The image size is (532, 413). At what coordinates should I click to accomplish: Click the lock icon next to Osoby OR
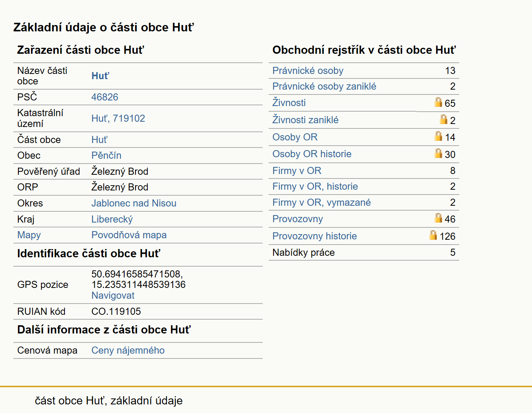click(x=438, y=136)
